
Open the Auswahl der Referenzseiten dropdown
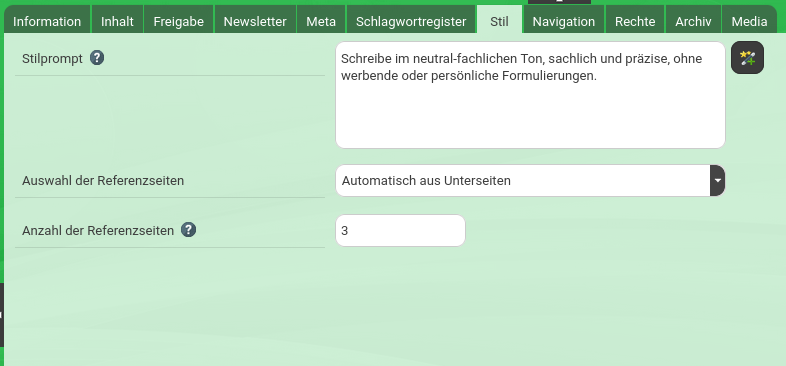530,180
